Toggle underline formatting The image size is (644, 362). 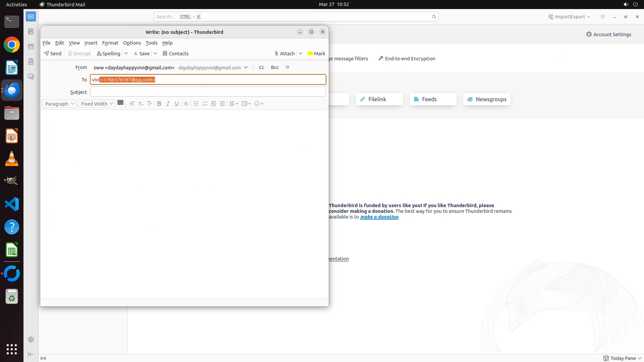(177, 104)
